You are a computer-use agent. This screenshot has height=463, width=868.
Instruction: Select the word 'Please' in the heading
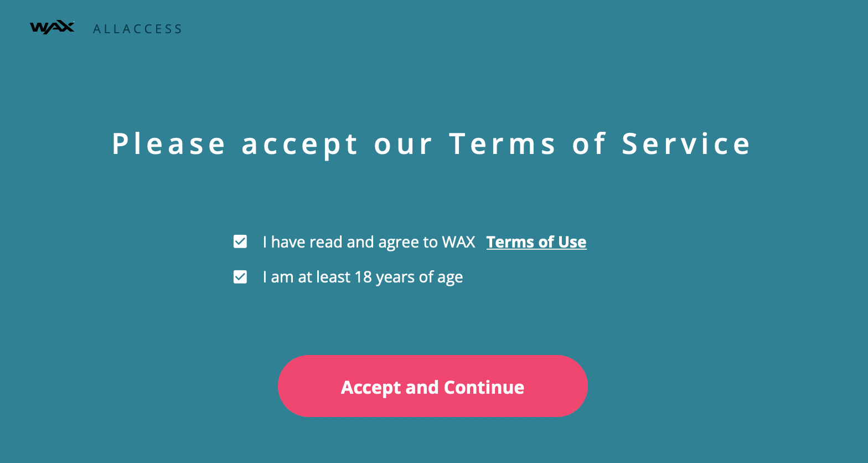click(169, 143)
